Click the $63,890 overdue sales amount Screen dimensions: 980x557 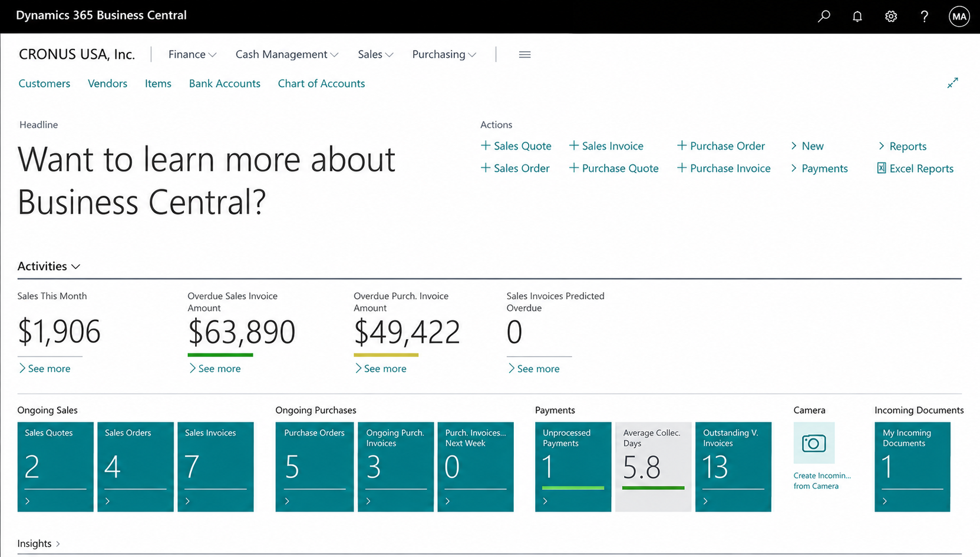point(242,331)
